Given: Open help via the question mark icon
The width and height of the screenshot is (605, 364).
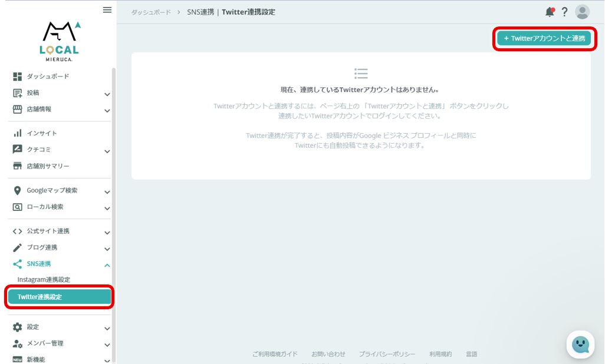Looking at the screenshot, I should coord(564,12).
